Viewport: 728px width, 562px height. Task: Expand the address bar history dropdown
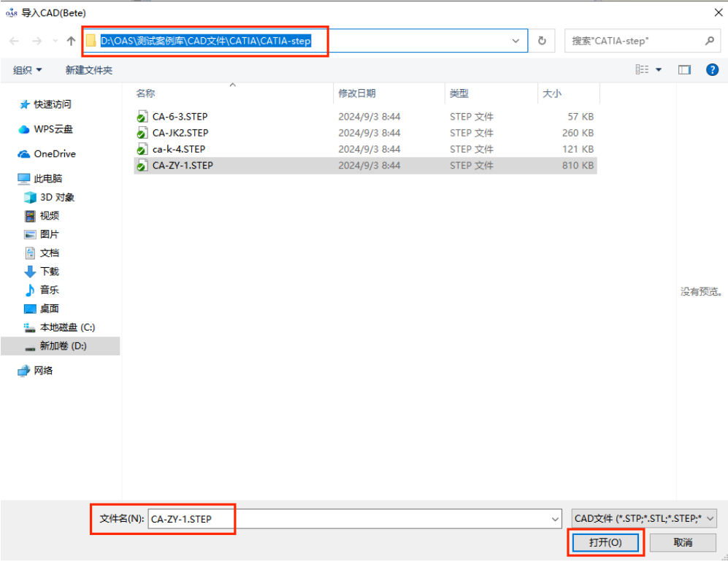pyautogui.click(x=516, y=41)
